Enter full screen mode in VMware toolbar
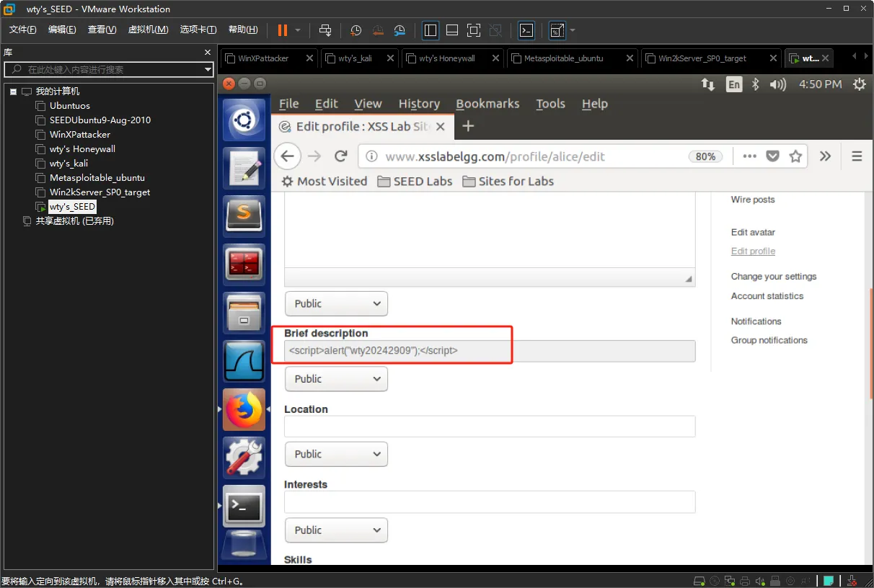This screenshot has height=588, width=874. 474,30
